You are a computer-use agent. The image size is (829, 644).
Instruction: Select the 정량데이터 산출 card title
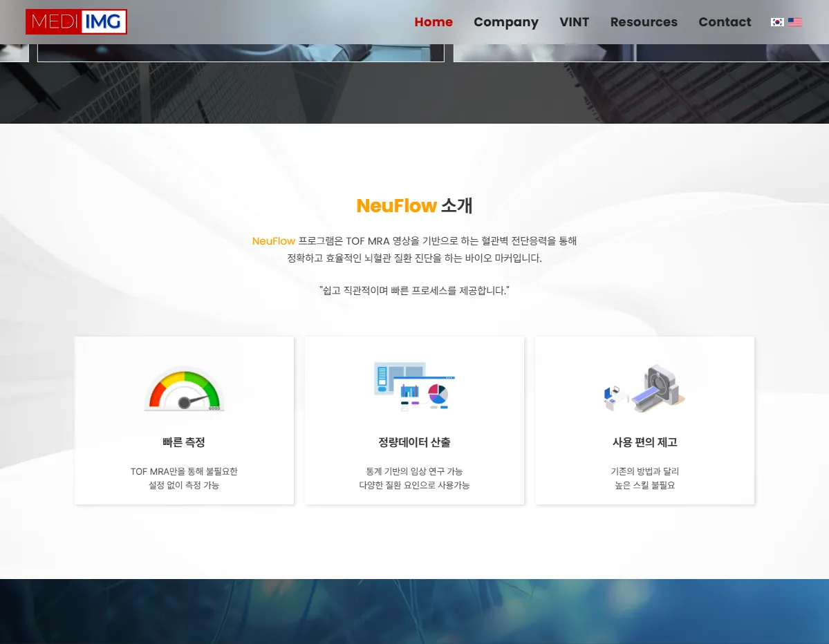415,442
